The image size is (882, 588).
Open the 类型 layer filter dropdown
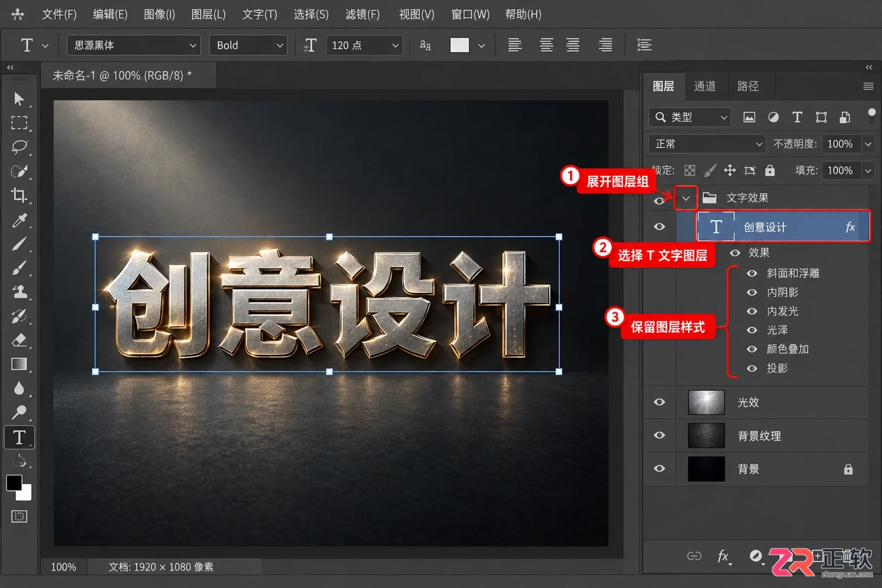(690, 117)
